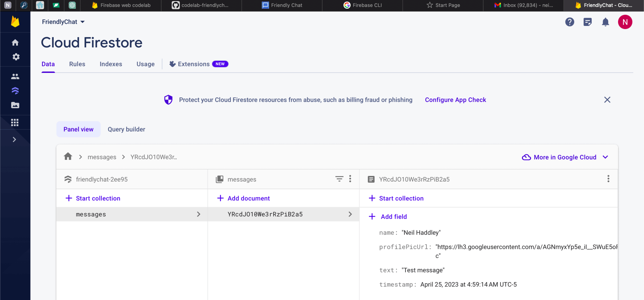The height and width of the screenshot is (300, 644).
Task: Open the help question mark icon
Action: coord(570,22)
